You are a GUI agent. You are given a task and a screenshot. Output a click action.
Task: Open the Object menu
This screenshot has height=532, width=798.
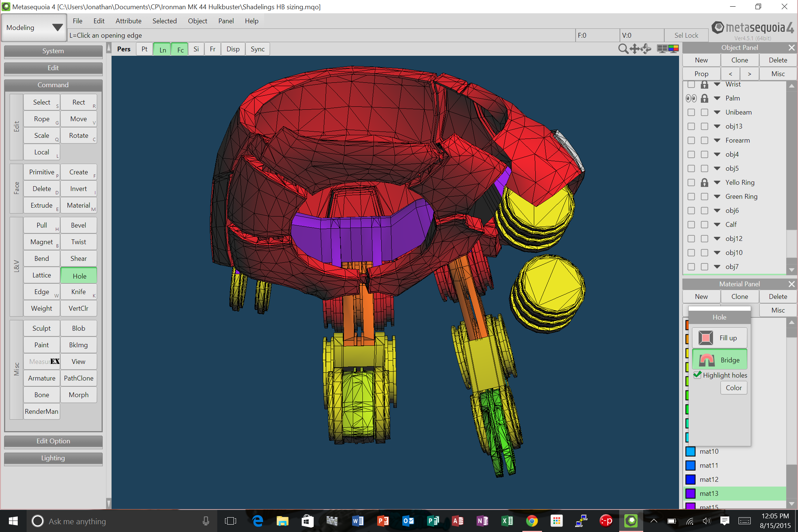point(198,21)
